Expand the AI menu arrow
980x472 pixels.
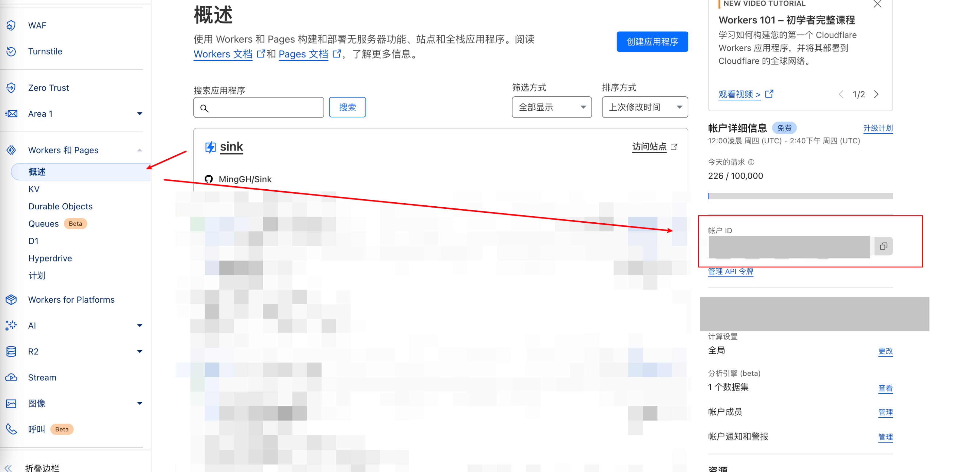pyautogui.click(x=140, y=325)
